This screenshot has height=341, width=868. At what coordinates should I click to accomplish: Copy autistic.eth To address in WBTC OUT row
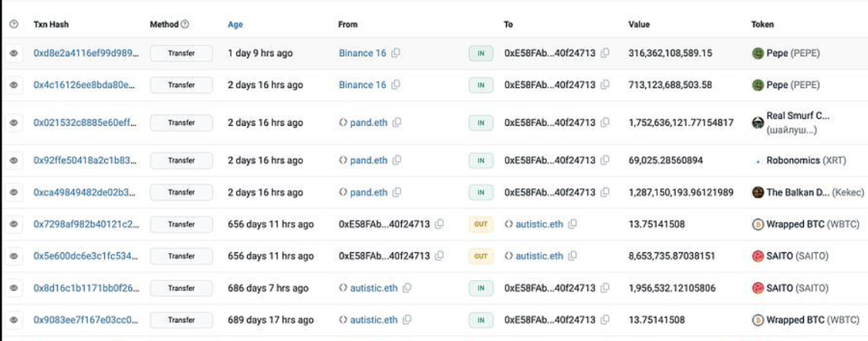pyautogui.click(x=572, y=225)
